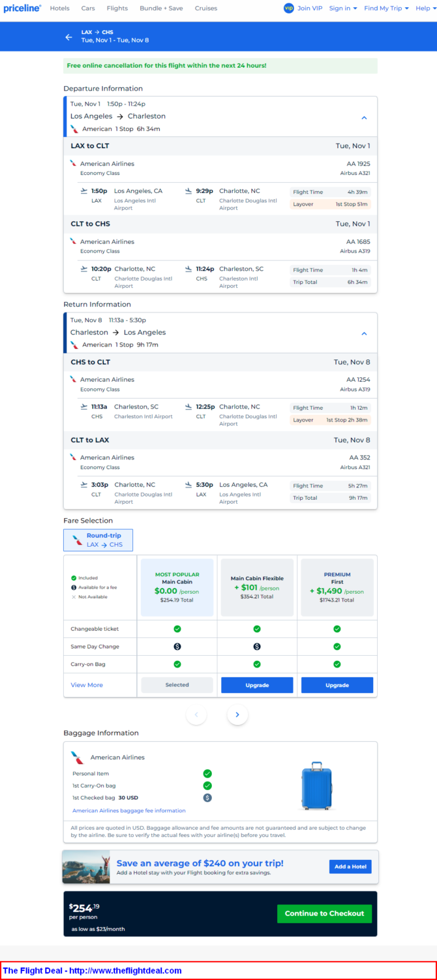Open the Cruises nav item
The image size is (437, 980).
point(206,8)
